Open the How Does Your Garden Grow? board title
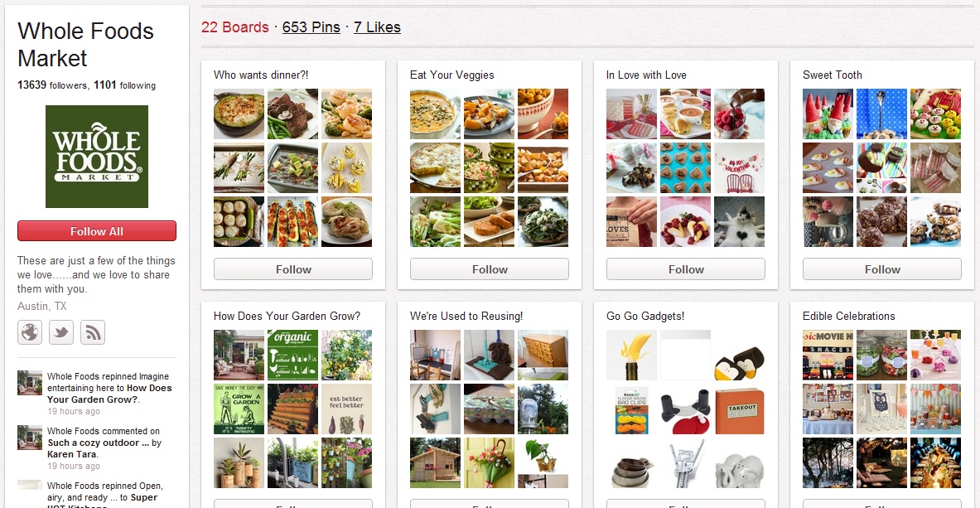The image size is (980, 508). [x=287, y=316]
